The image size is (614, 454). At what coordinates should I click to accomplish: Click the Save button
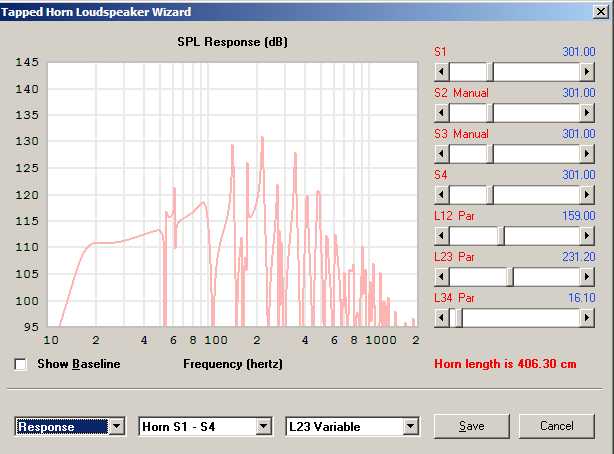(x=471, y=426)
